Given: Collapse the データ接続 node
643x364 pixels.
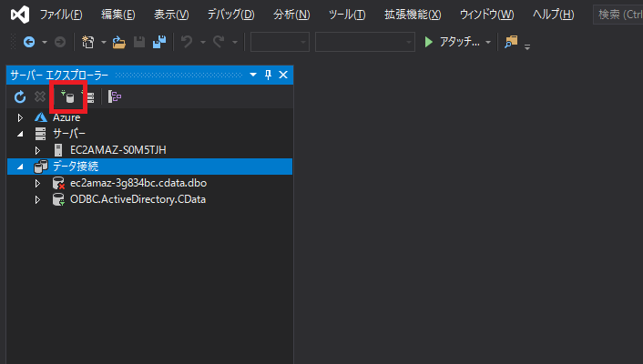Looking at the screenshot, I should coord(20,167).
